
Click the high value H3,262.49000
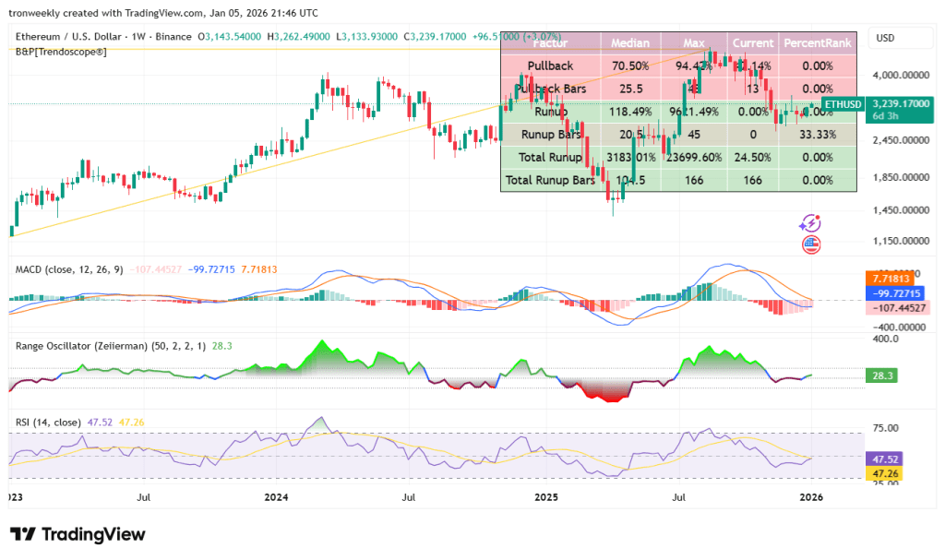click(298, 37)
